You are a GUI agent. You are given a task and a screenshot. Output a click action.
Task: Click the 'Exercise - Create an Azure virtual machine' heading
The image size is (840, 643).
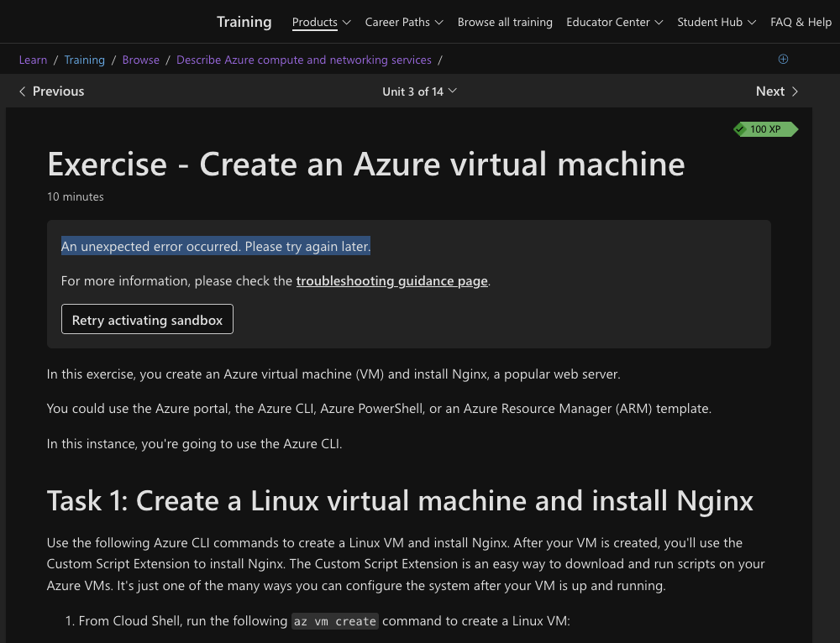[366, 164]
